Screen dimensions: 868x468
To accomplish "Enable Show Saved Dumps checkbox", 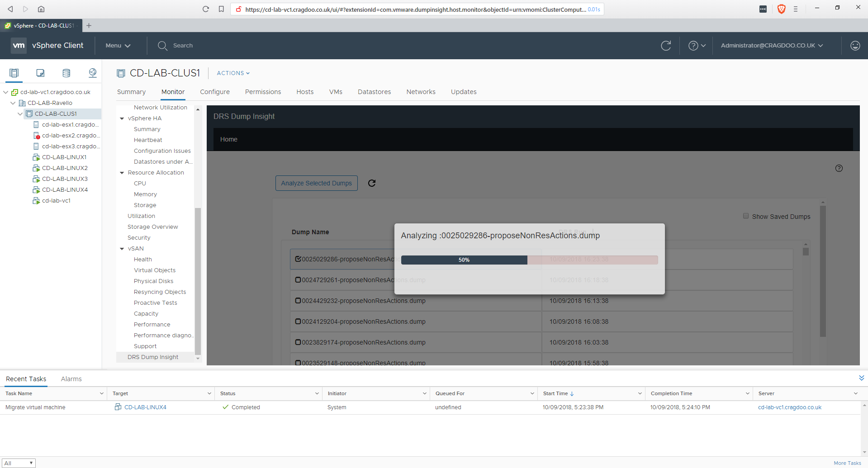I will (x=746, y=216).
